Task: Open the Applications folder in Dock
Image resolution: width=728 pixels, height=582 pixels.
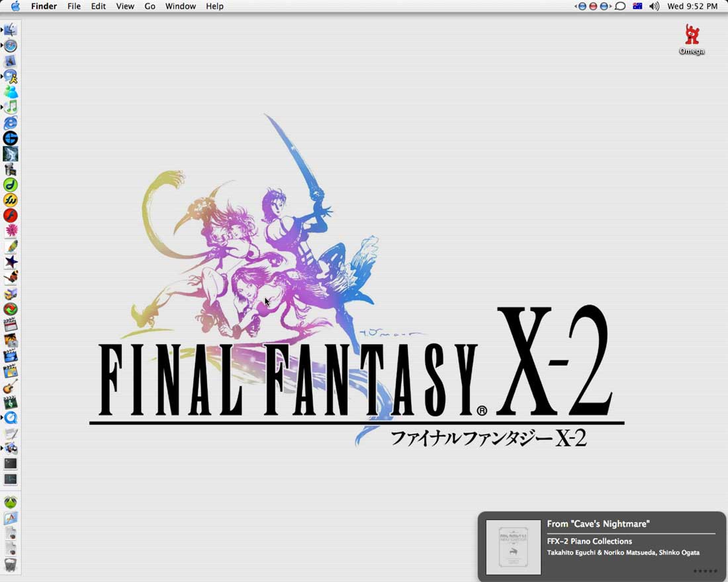Action: point(10,517)
